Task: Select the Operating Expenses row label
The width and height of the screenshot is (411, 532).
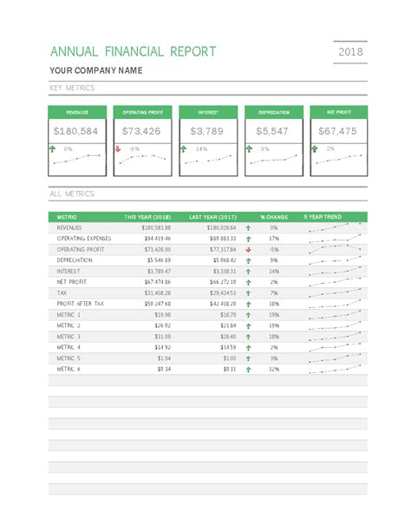Action: click(84, 239)
